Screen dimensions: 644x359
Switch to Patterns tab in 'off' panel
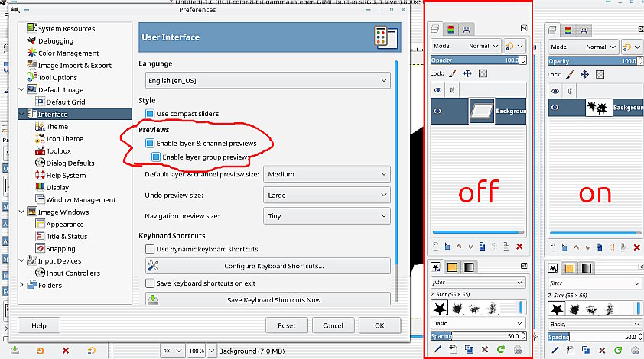[x=452, y=267]
